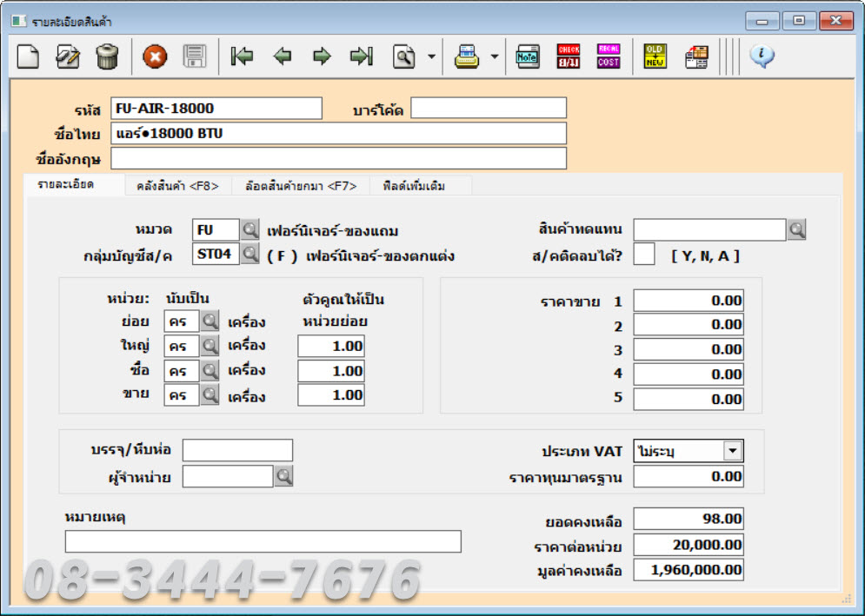Click lookup icon beside หมวด FU field
The image size is (865, 616).
(x=250, y=229)
